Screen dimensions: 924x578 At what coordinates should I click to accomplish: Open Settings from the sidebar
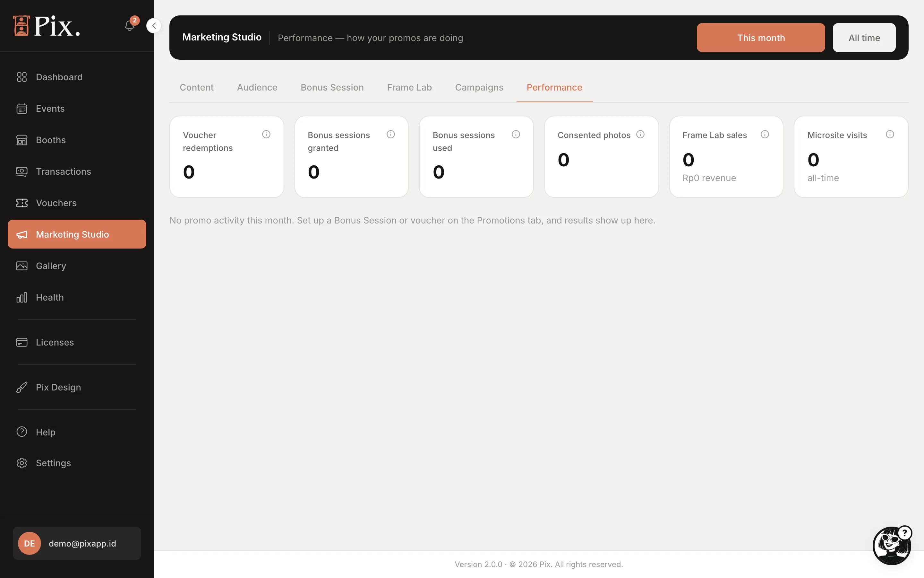click(x=77, y=463)
